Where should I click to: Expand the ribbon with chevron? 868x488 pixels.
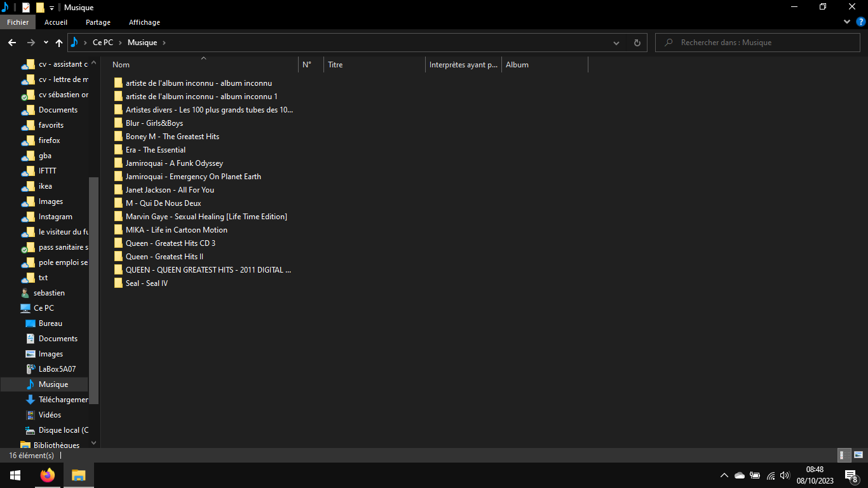click(x=847, y=22)
